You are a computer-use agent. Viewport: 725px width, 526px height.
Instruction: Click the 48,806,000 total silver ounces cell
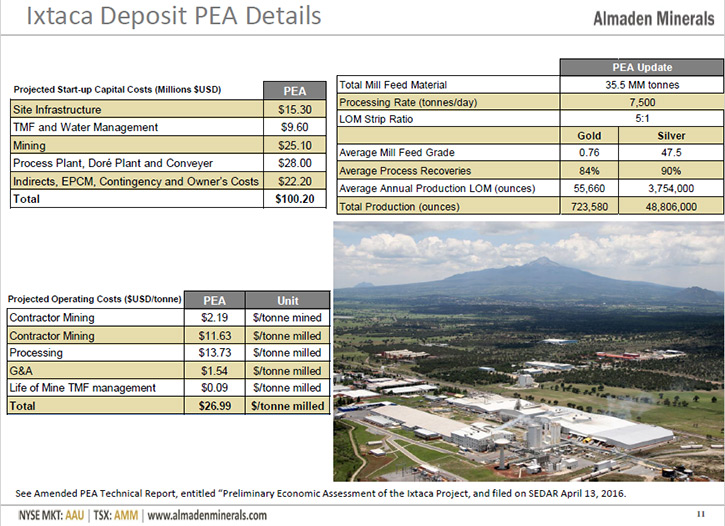[671, 207]
